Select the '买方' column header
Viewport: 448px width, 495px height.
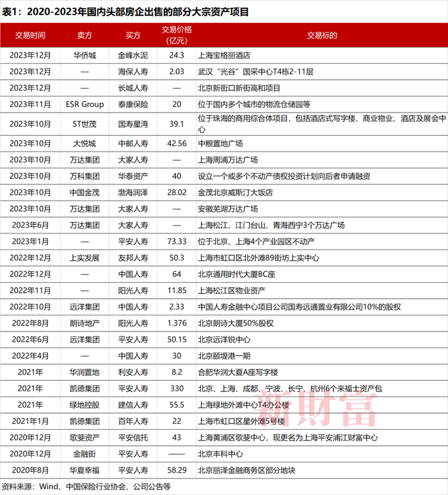coord(132,35)
